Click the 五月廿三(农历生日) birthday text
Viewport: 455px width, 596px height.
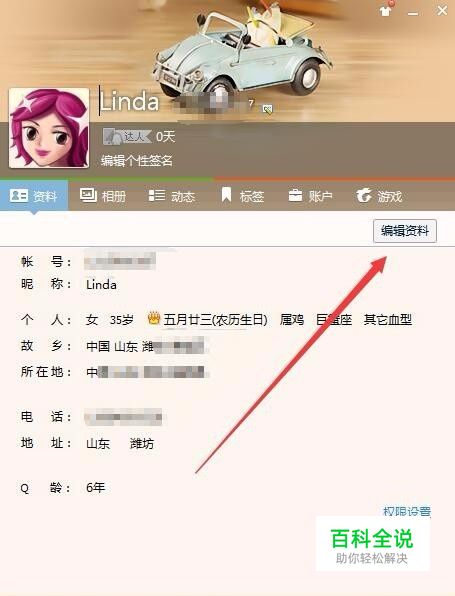pos(216,320)
